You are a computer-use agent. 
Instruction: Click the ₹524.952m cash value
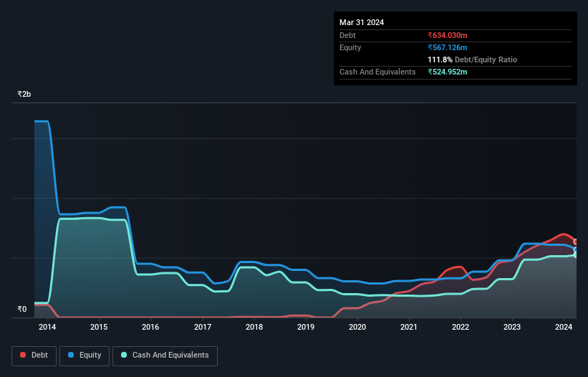pyautogui.click(x=448, y=72)
